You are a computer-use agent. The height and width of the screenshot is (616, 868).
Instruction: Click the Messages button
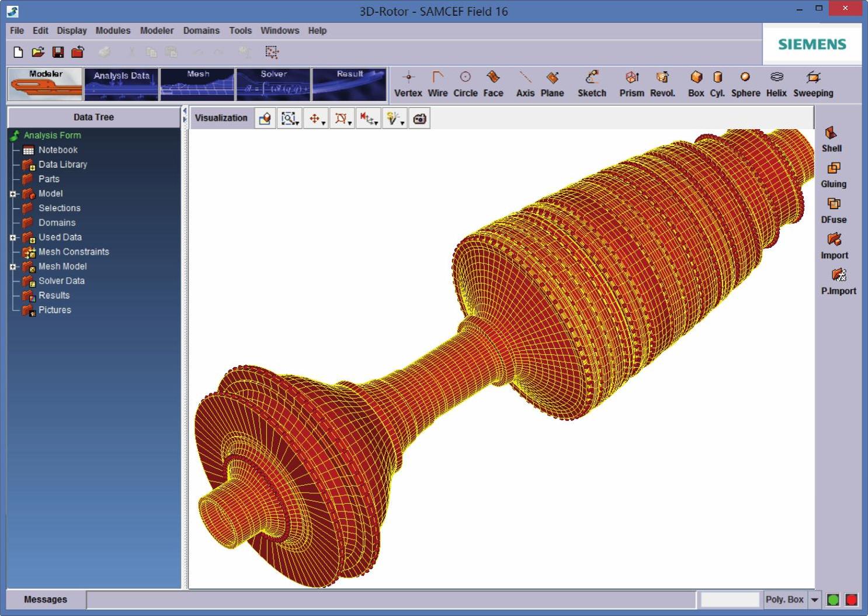[x=46, y=600]
